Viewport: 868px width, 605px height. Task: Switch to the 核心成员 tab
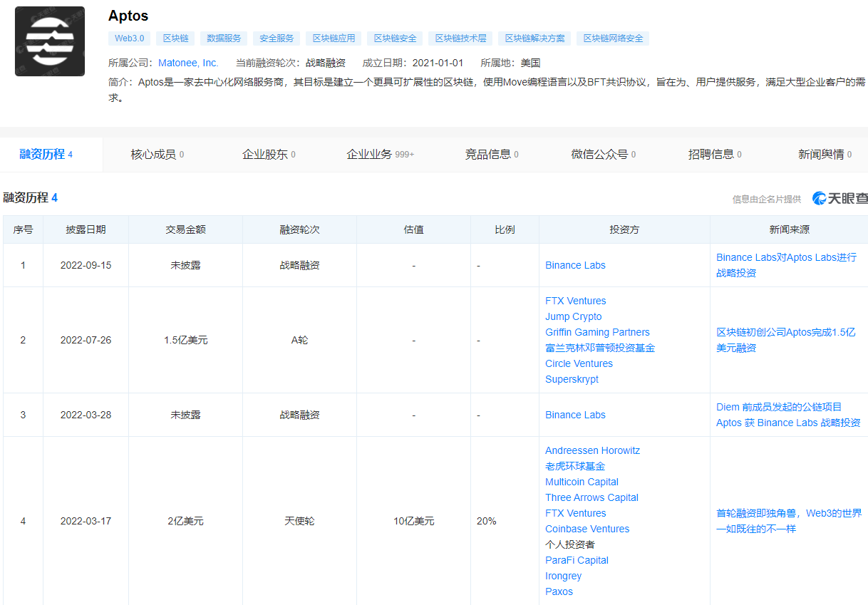pos(157,155)
